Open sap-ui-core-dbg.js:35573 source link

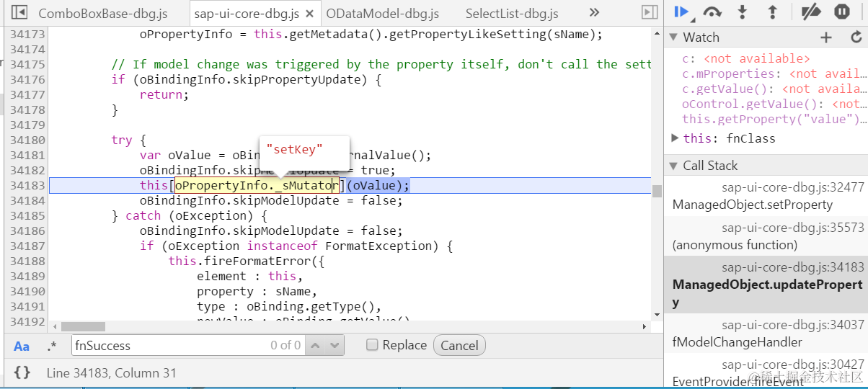click(x=793, y=228)
